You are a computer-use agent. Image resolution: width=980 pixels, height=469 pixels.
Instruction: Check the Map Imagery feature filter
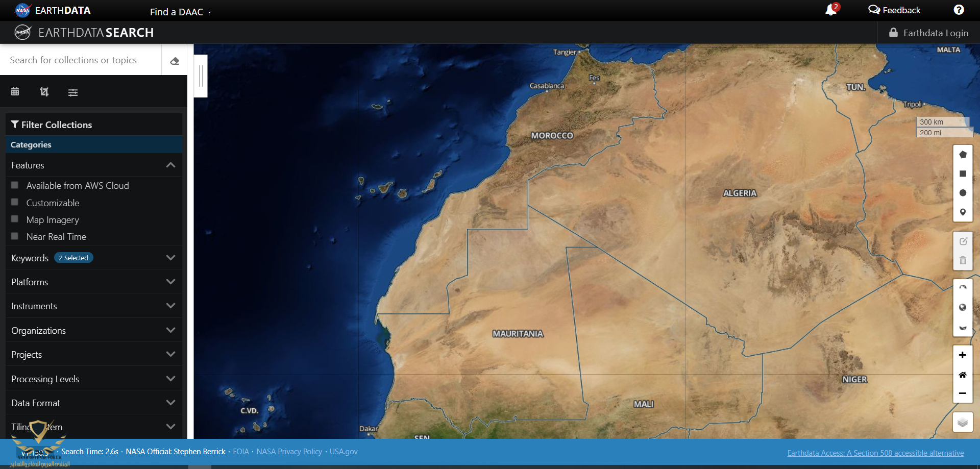tap(15, 219)
